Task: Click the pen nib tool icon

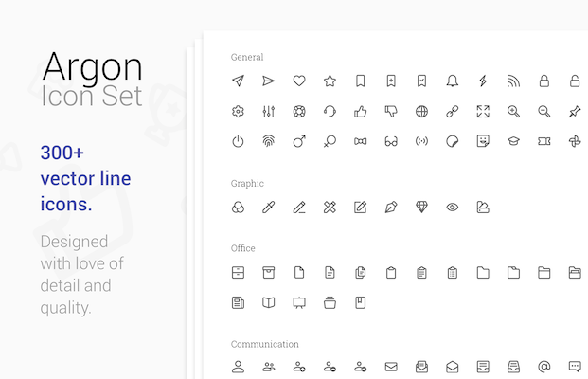Action: coord(391,207)
